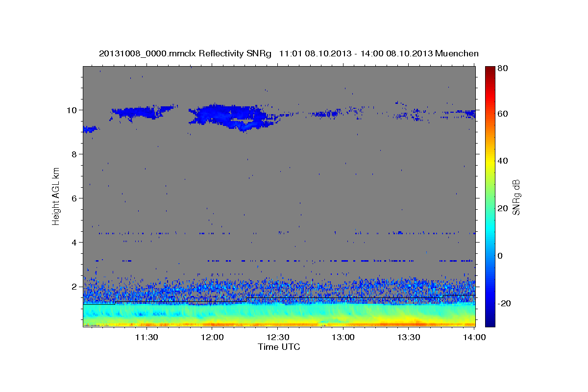Image resolution: width=588 pixels, height=392 pixels.
Task: Click the 13:00 time tick label
Action: (343, 337)
